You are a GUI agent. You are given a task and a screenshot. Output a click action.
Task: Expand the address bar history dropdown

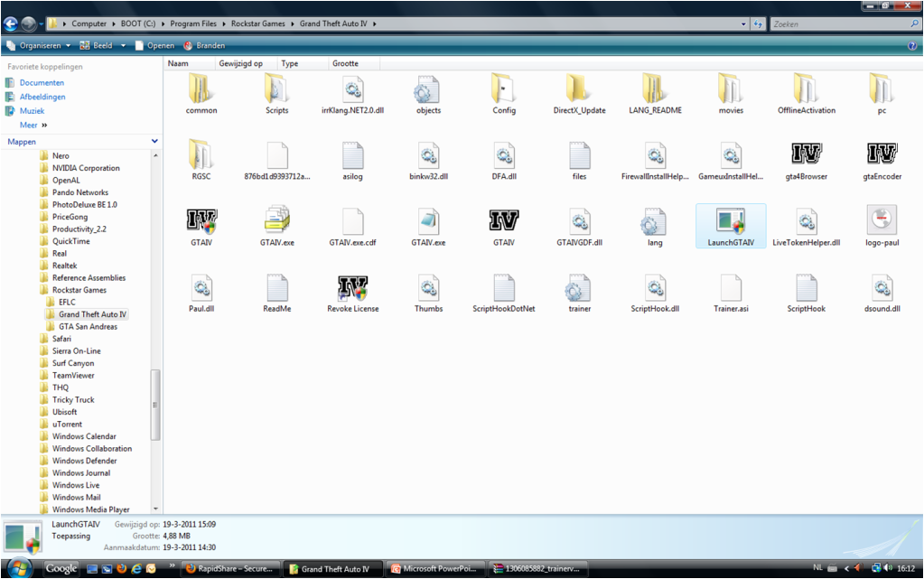click(x=743, y=24)
